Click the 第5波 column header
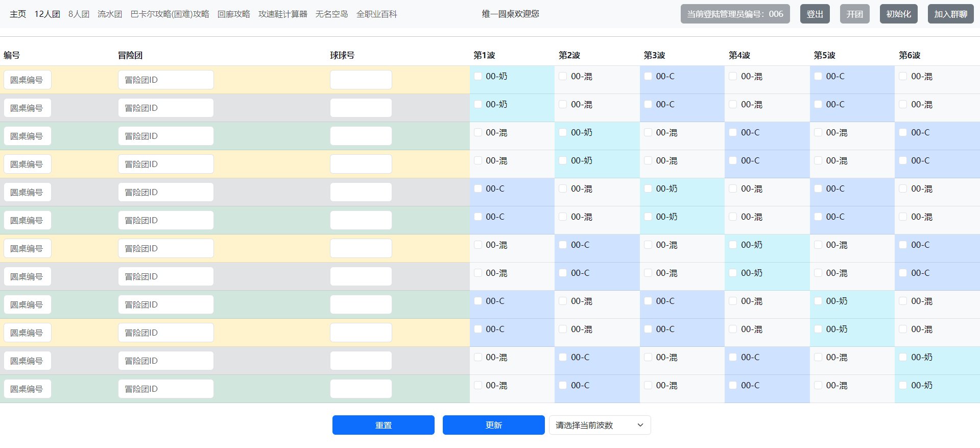The image size is (980, 448). [x=825, y=55]
